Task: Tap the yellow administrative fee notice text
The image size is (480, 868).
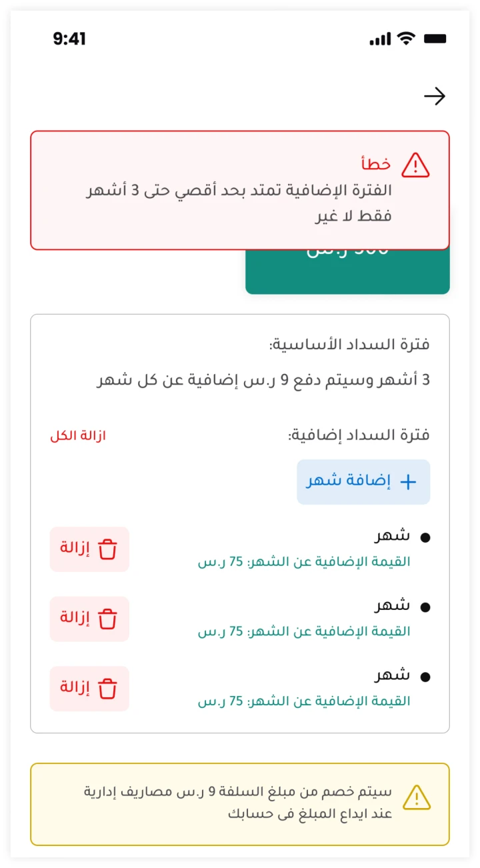Action: [238, 803]
